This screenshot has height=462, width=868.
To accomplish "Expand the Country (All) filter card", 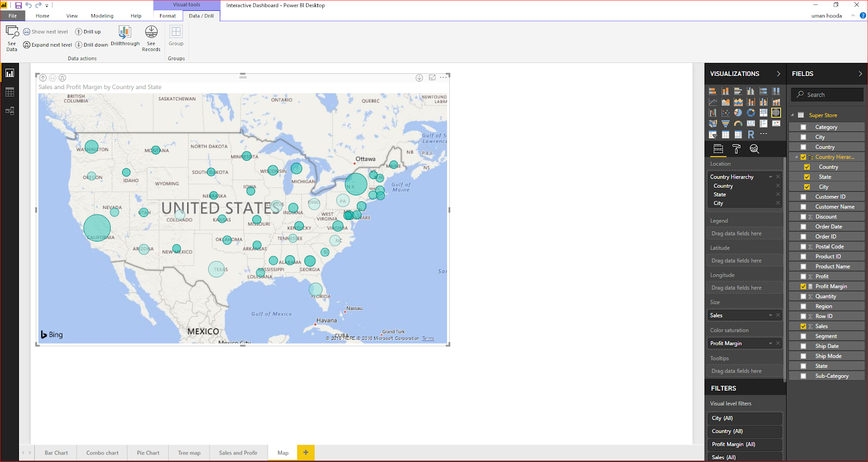I will point(745,432).
